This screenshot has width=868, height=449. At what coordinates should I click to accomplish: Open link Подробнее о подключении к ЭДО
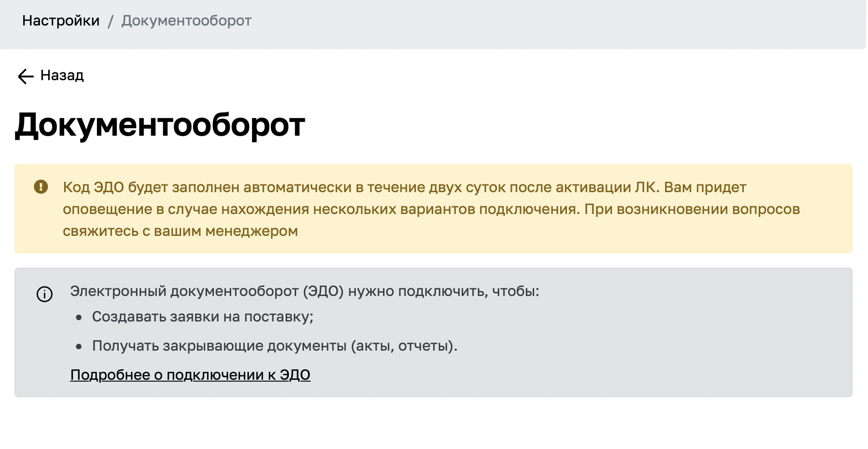tap(190, 375)
